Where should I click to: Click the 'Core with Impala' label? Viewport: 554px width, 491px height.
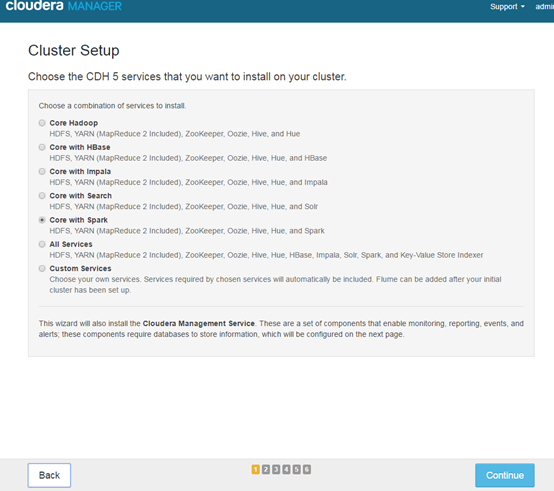pos(80,171)
